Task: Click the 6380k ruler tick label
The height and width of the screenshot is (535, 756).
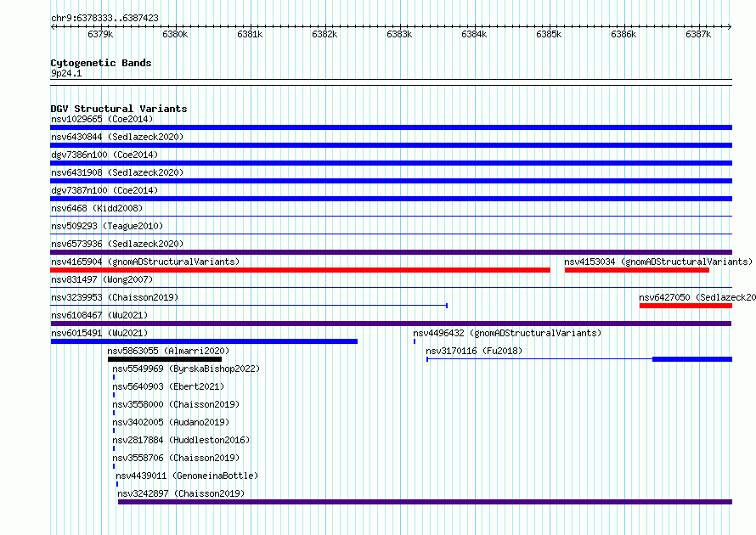Action: 175,34
